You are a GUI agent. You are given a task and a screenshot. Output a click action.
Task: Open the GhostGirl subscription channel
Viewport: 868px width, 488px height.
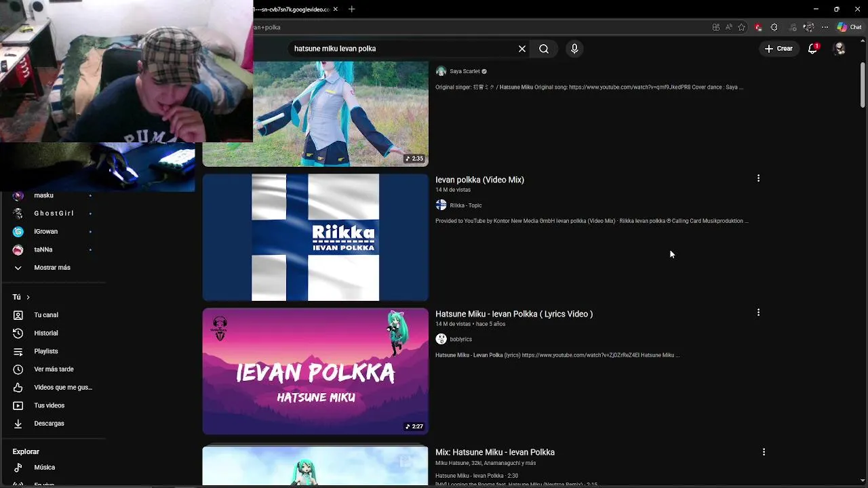tap(53, 213)
